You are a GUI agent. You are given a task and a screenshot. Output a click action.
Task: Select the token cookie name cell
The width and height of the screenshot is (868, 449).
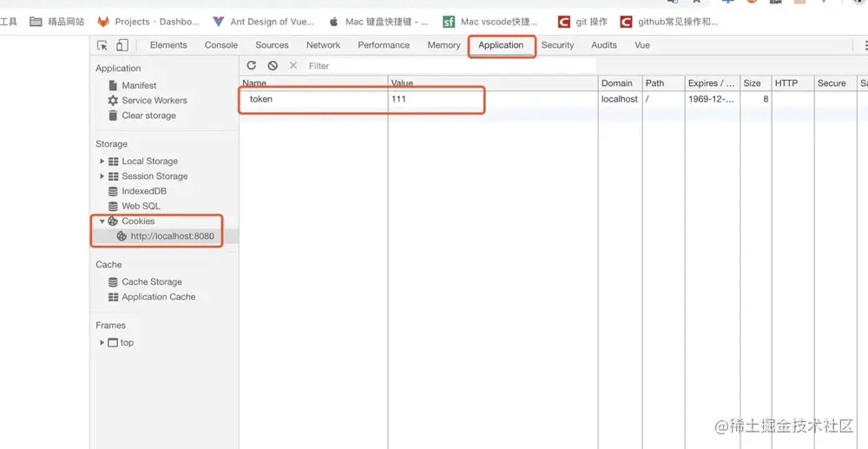pos(313,99)
